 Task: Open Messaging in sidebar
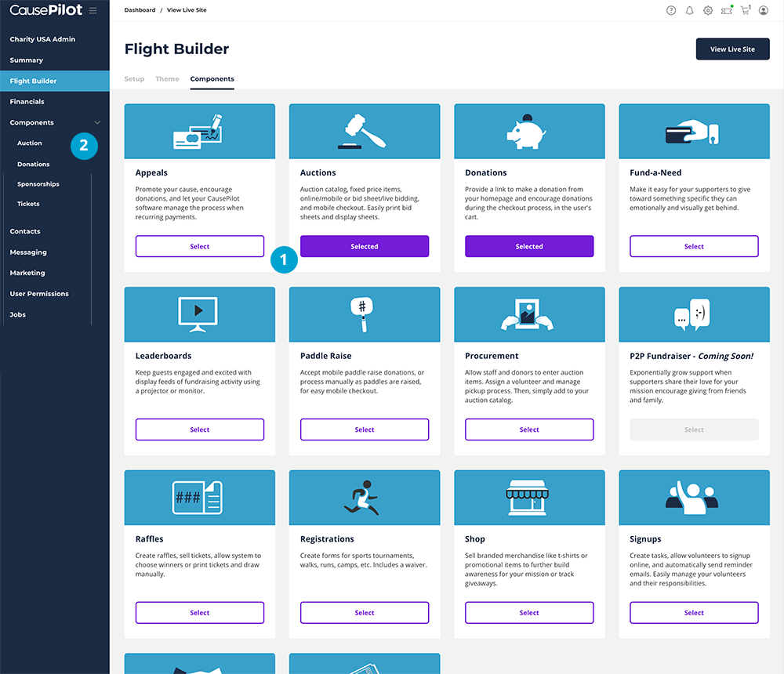coord(28,252)
